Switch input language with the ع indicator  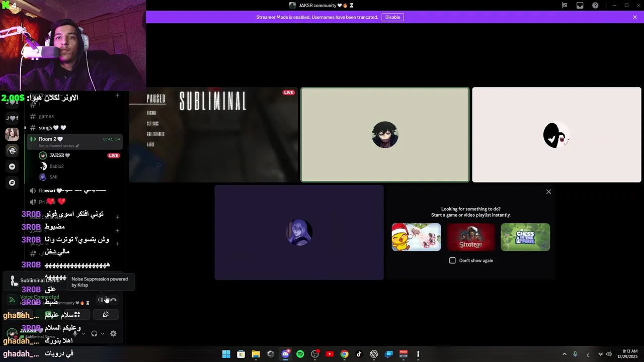(588, 354)
